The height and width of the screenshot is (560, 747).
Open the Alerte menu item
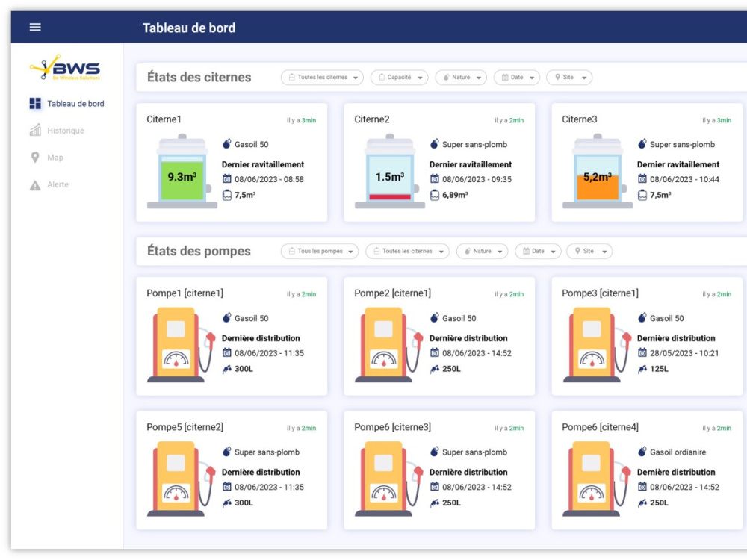(49, 184)
